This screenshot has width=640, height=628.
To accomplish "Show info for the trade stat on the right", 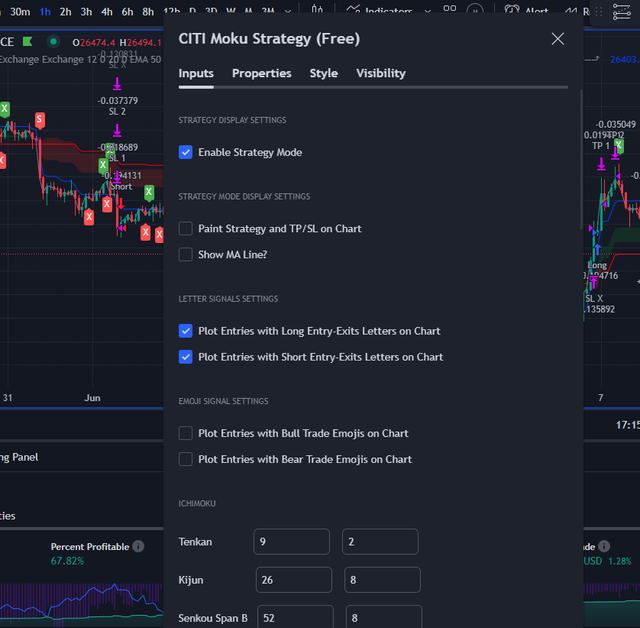I will tap(604, 546).
